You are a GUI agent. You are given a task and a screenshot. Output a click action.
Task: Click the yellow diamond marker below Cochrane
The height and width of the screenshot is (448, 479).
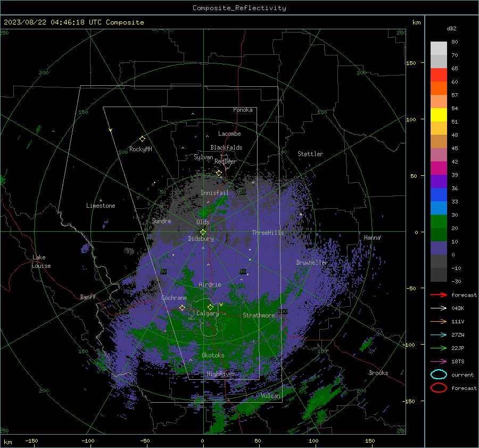tap(182, 307)
